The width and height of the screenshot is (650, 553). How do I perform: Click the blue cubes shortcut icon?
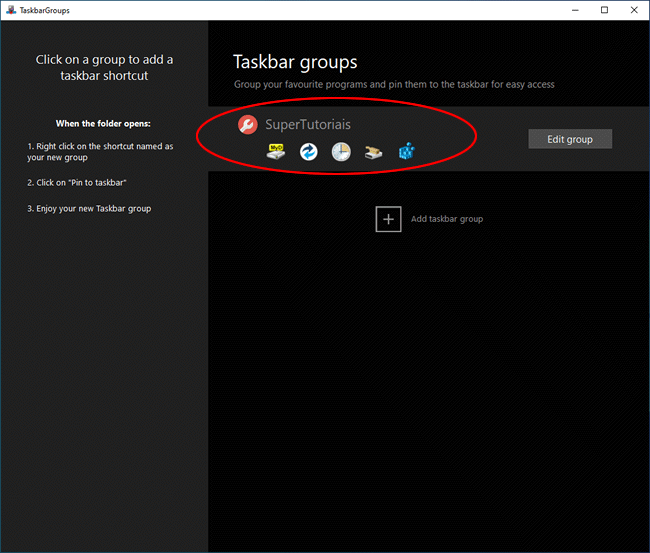(406, 152)
